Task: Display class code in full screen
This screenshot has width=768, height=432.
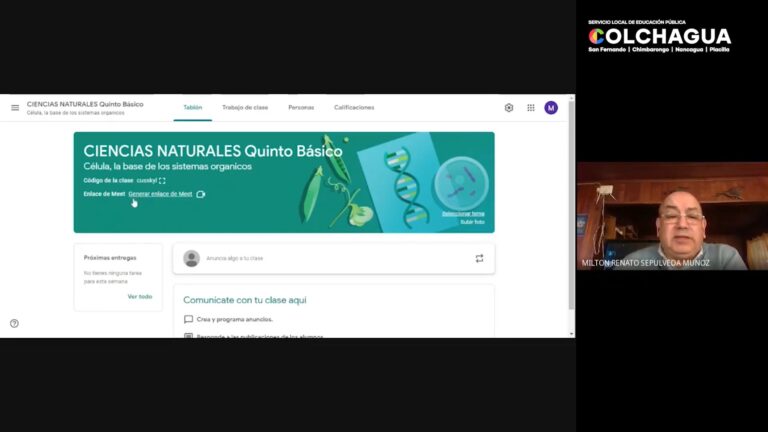Action: pyautogui.click(x=162, y=181)
